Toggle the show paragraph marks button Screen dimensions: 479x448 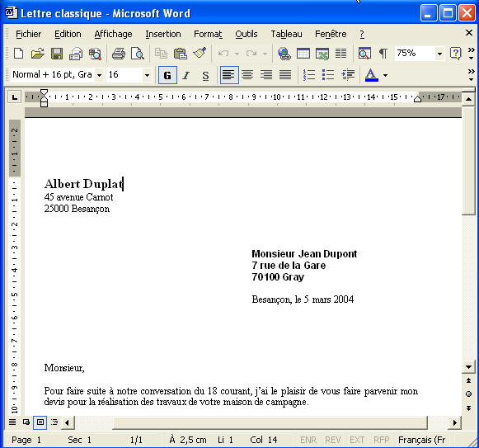pyautogui.click(x=383, y=54)
